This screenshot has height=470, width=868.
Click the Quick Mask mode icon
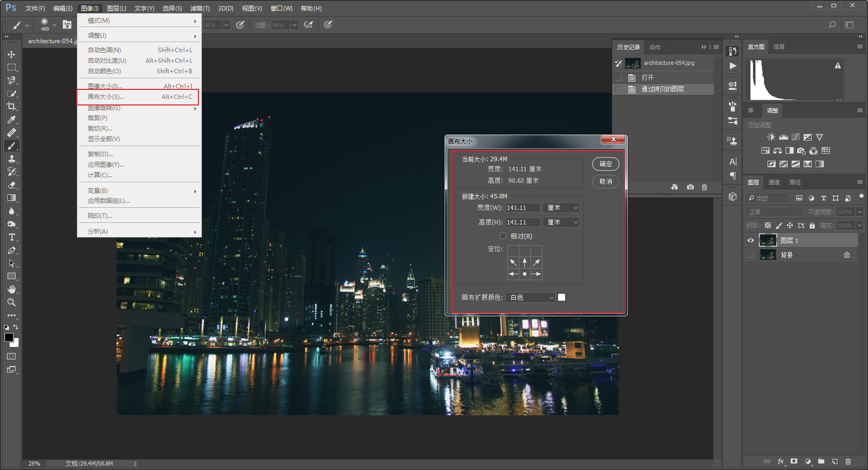pyautogui.click(x=12, y=356)
